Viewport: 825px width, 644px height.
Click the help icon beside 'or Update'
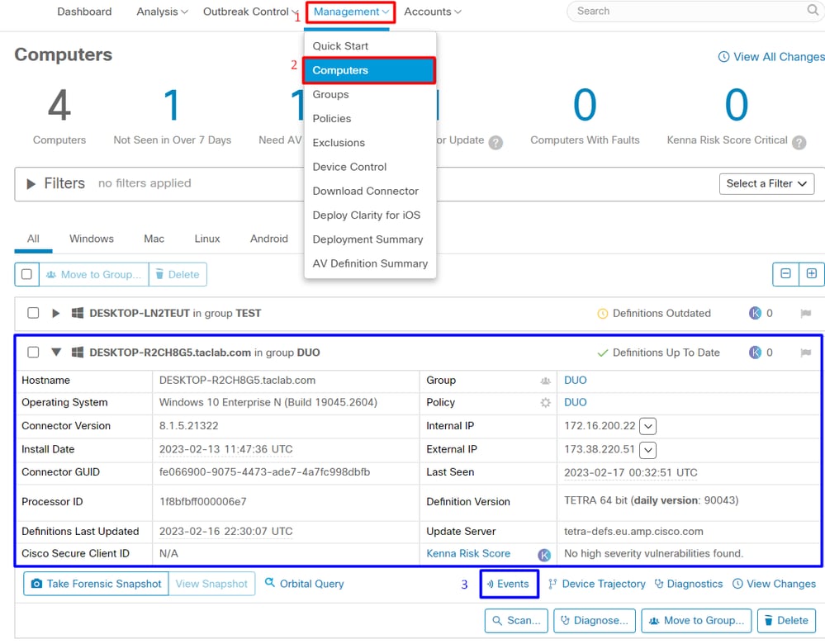pos(495,142)
